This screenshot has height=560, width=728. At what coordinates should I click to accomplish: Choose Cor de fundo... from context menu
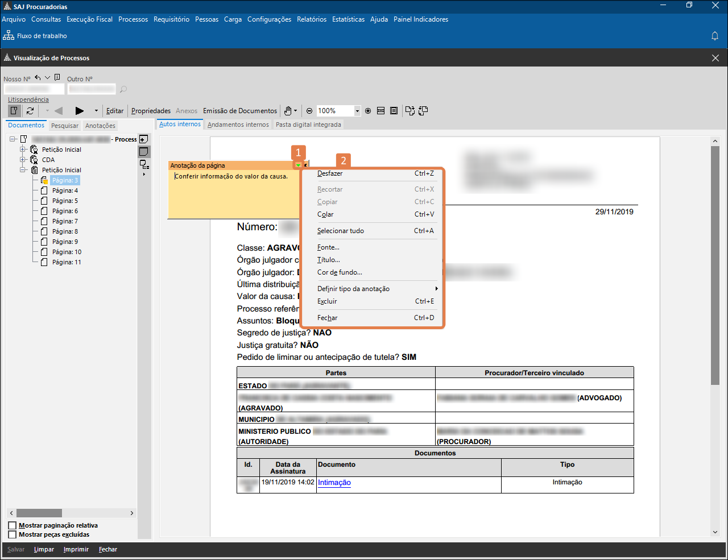[x=340, y=272]
